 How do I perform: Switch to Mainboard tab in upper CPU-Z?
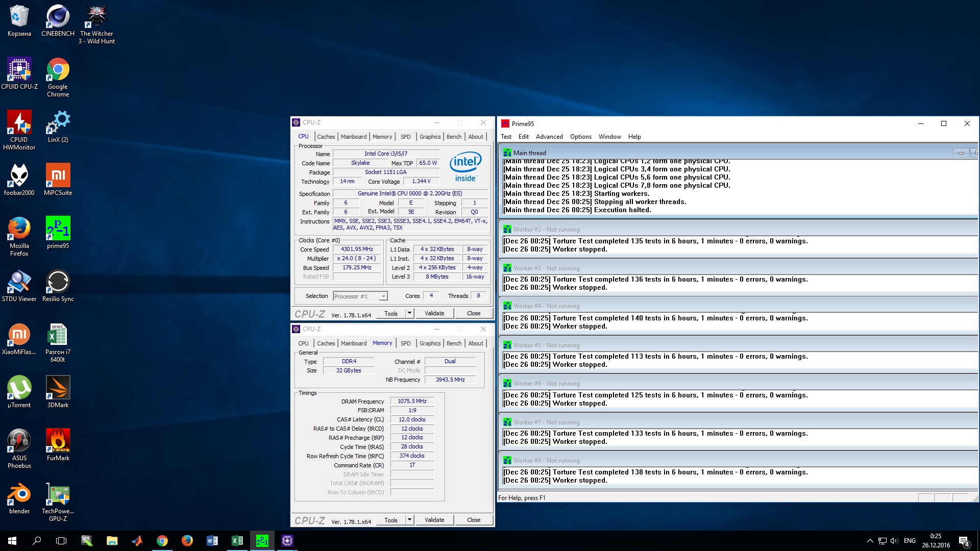pyautogui.click(x=354, y=137)
